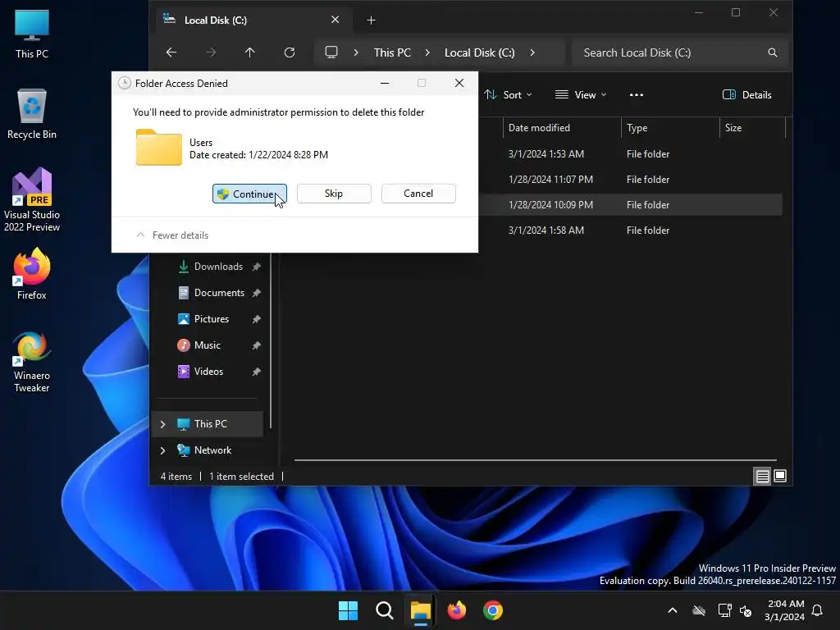Cancel the folder delete dialog

pos(418,194)
